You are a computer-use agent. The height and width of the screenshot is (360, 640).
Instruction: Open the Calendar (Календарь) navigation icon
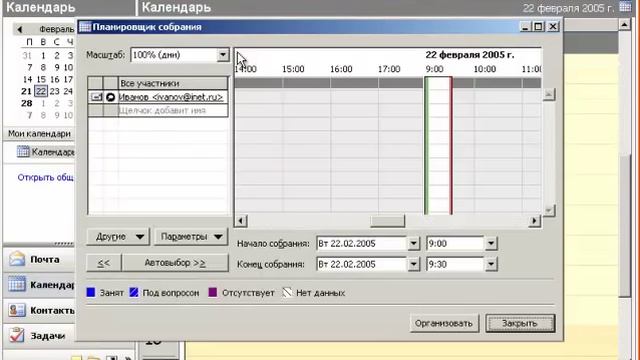coord(17,284)
